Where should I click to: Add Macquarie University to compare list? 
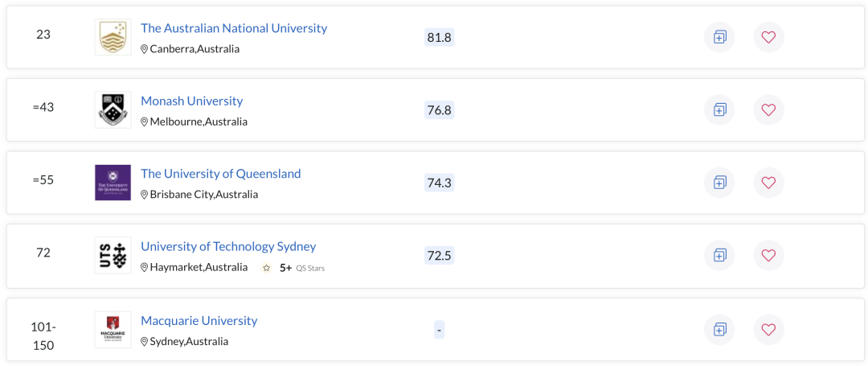pos(719,330)
